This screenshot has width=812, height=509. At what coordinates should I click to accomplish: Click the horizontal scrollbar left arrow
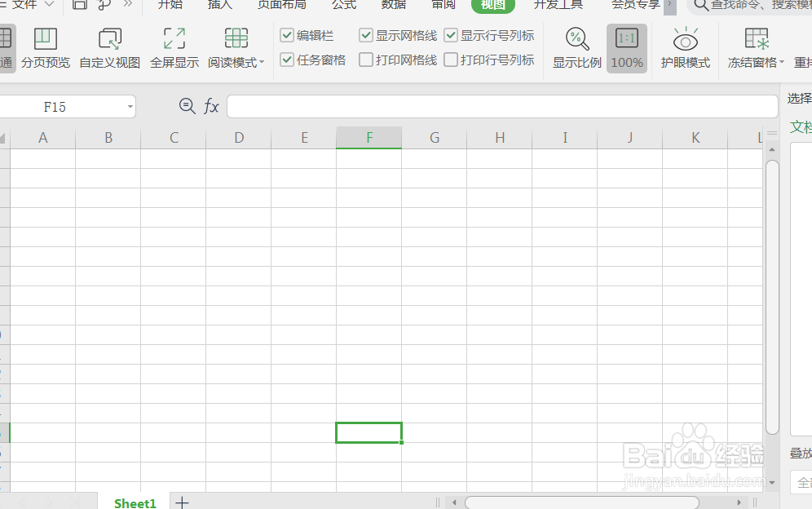(x=454, y=502)
